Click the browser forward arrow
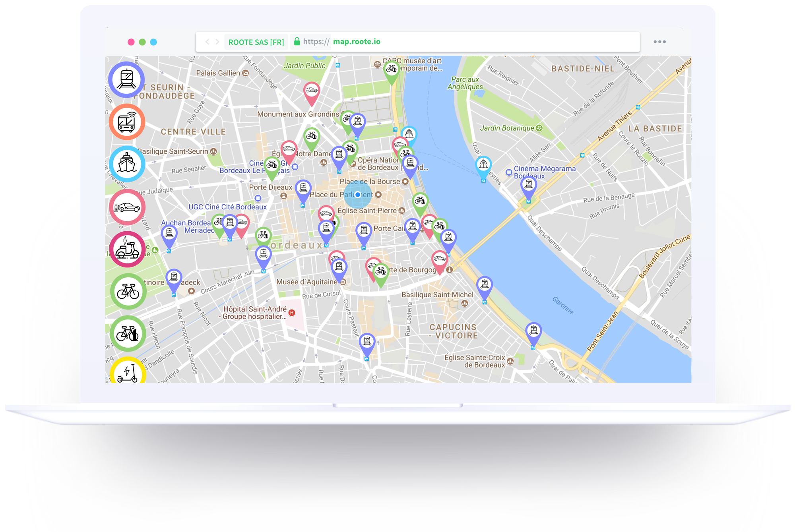Image resolution: width=795 pixels, height=532 pixels. coord(217,42)
